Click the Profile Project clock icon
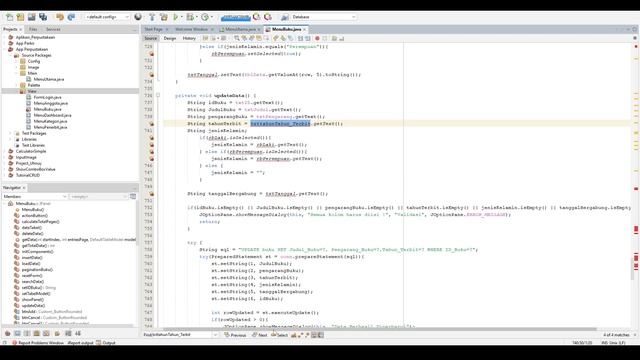640x360 pixels. click(x=205, y=17)
